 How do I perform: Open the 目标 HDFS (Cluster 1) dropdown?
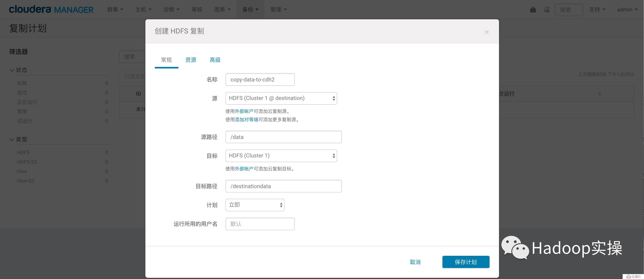[281, 156]
